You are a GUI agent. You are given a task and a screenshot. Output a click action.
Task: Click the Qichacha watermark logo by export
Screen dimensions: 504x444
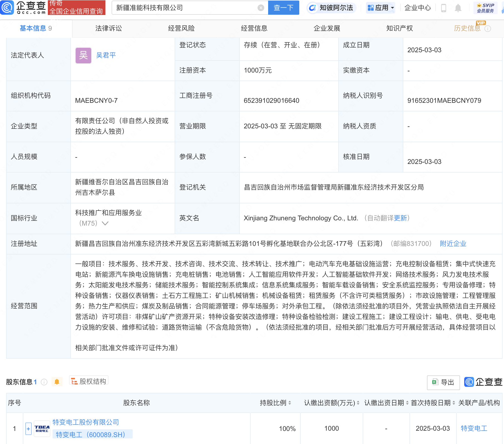click(x=483, y=382)
